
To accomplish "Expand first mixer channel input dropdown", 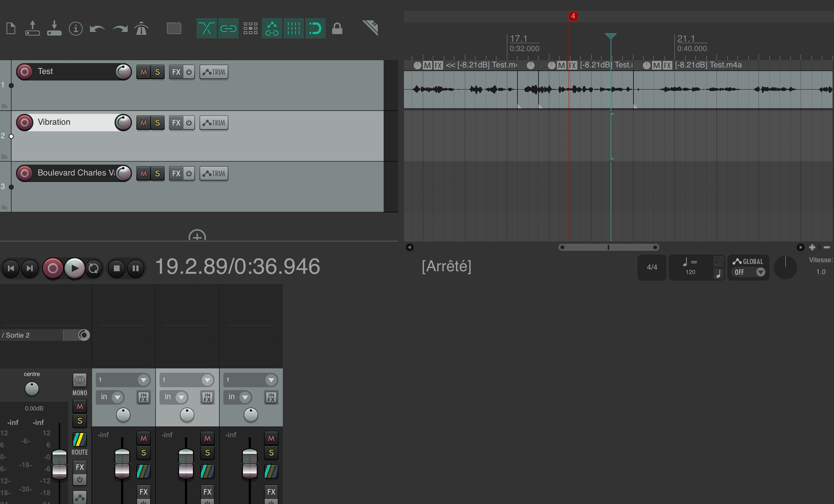I will (x=143, y=380).
